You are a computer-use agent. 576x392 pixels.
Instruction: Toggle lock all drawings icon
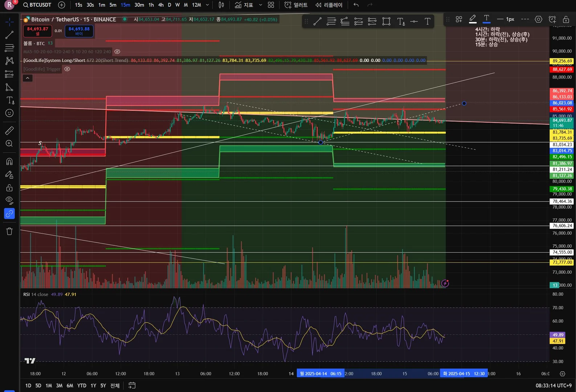tap(9, 188)
